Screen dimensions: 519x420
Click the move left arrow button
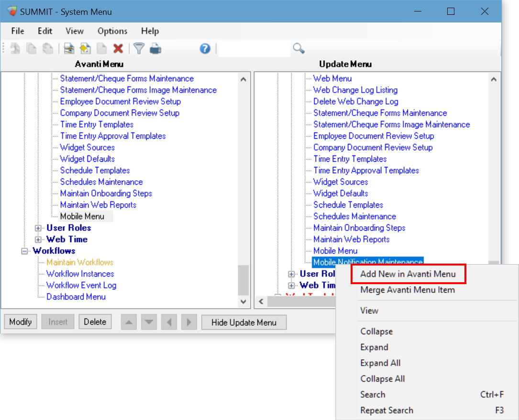click(x=169, y=322)
